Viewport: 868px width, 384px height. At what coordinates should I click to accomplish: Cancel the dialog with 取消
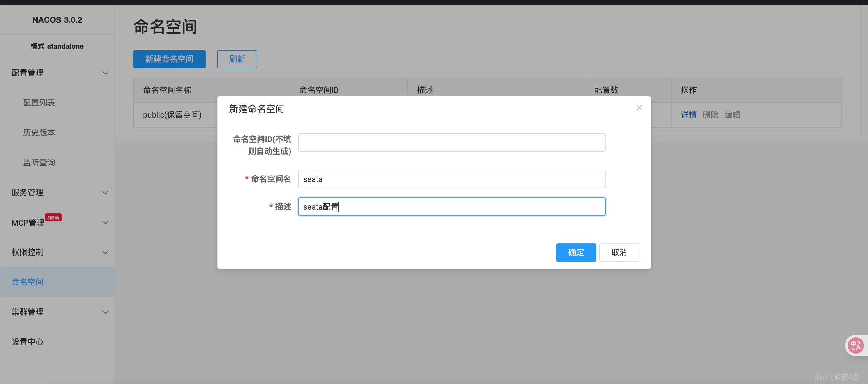[619, 252]
